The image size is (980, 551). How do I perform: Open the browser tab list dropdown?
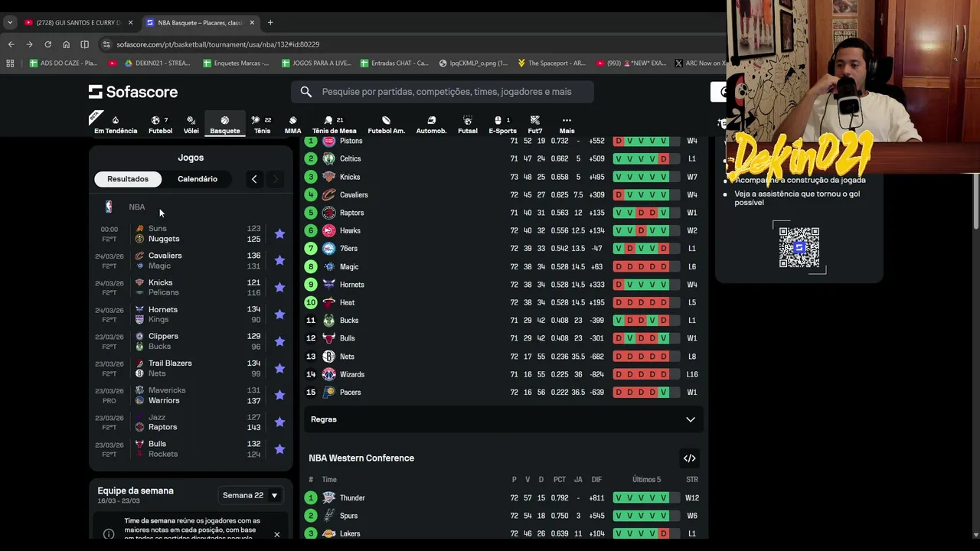pos(9,22)
